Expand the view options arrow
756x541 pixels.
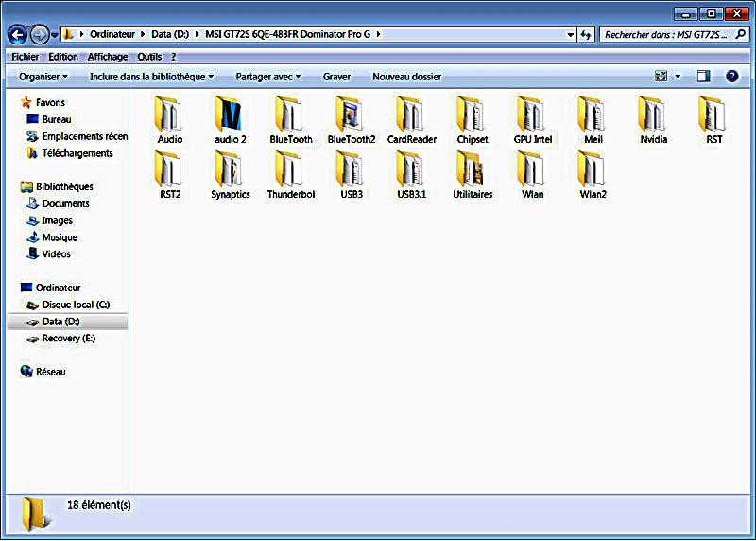(678, 76)
